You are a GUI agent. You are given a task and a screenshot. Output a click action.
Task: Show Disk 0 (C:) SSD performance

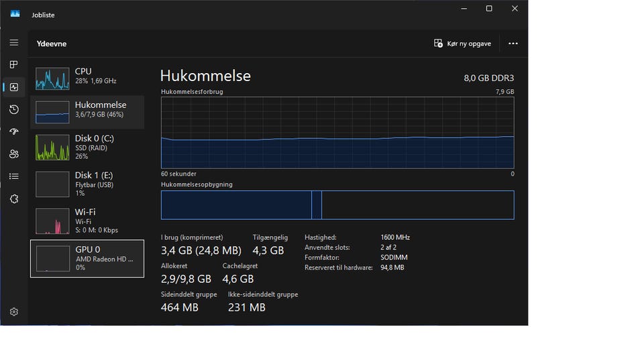tap(87, 147)
